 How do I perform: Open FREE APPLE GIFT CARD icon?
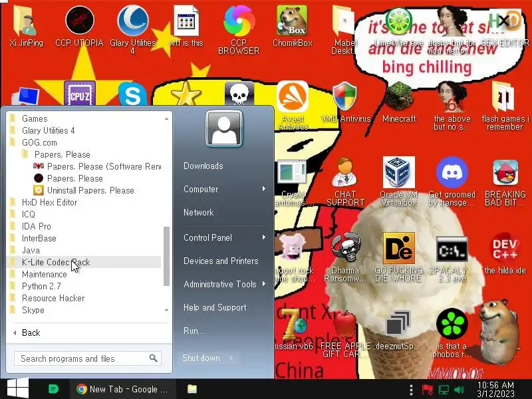pyautogui.click(x=345, y=333)
